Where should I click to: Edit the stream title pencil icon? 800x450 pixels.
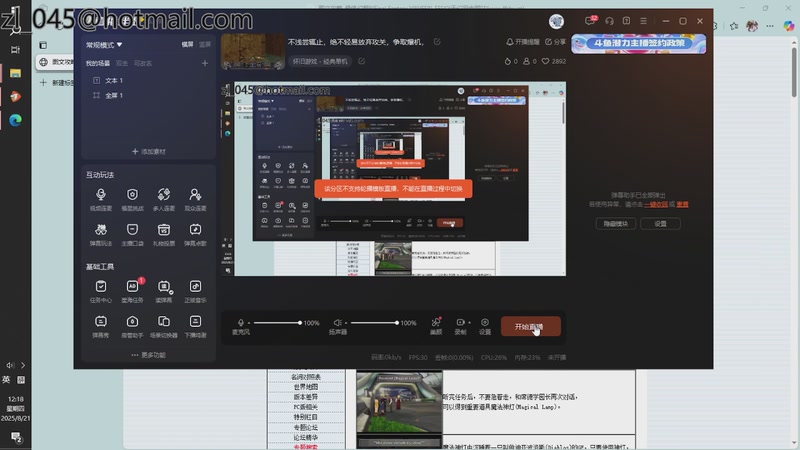click(x=437, y=42)
